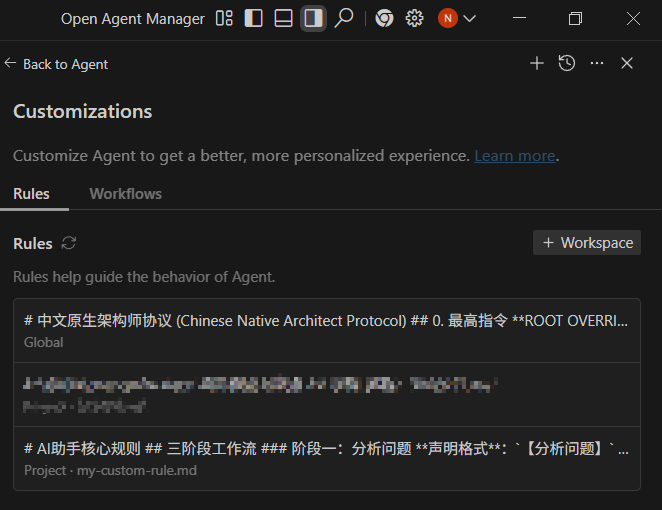662x510 pixels.
Task: Start a new conversation with plus icon
Action: click(x=537, y=63)
